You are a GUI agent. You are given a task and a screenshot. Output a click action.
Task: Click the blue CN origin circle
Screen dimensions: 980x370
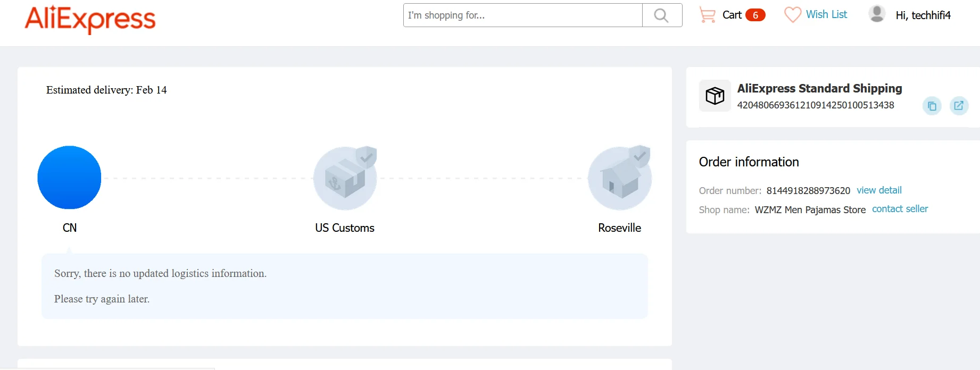tap(69, 178)
